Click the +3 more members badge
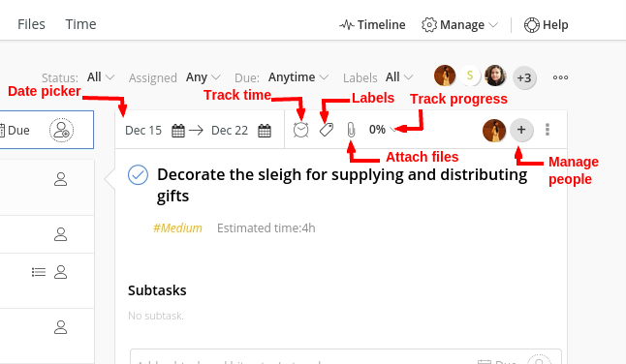The height and width of the screenshot is (364, 626). pyautogui.click(x=524, y=77)
